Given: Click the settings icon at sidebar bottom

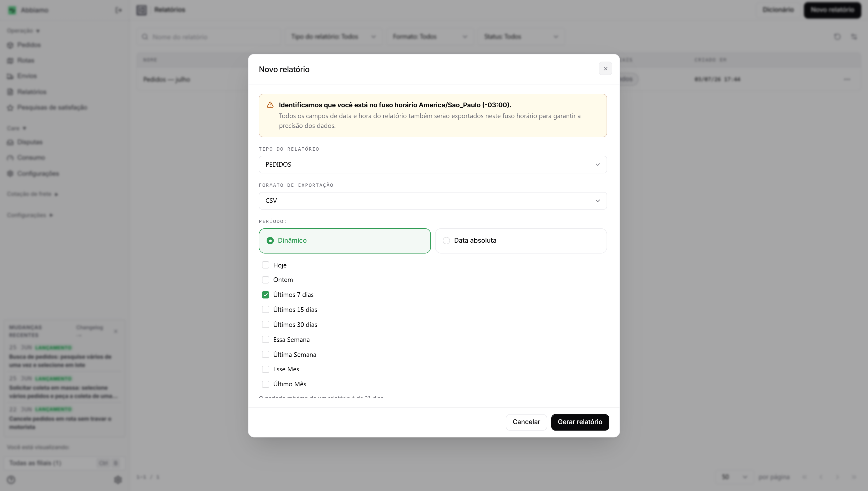Looking at the screenshot, I should pos(118,480).
